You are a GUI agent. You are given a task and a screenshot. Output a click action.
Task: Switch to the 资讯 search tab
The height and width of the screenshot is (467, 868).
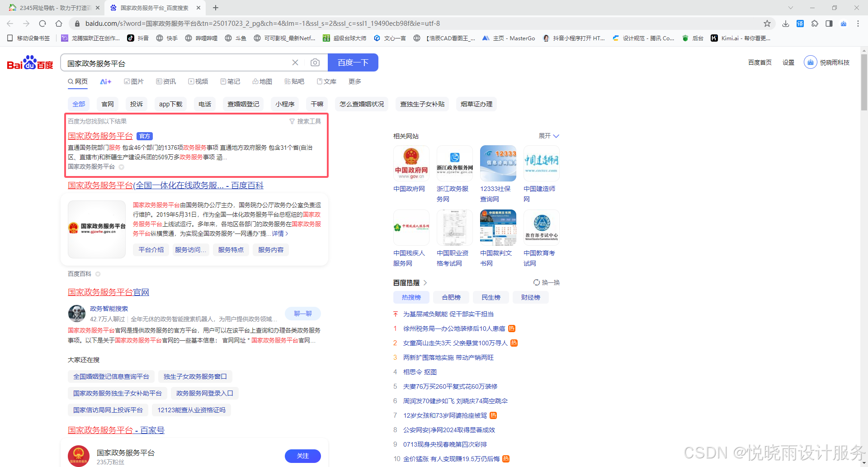[166, 81]
